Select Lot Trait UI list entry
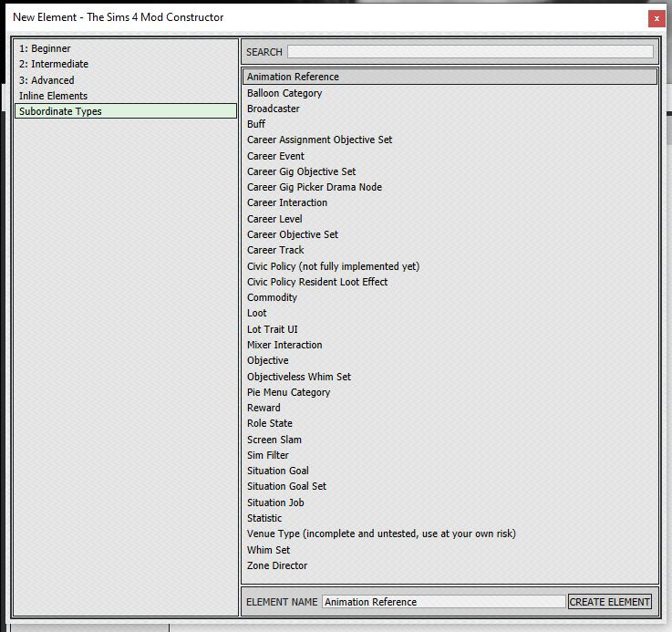 [272, 329]
